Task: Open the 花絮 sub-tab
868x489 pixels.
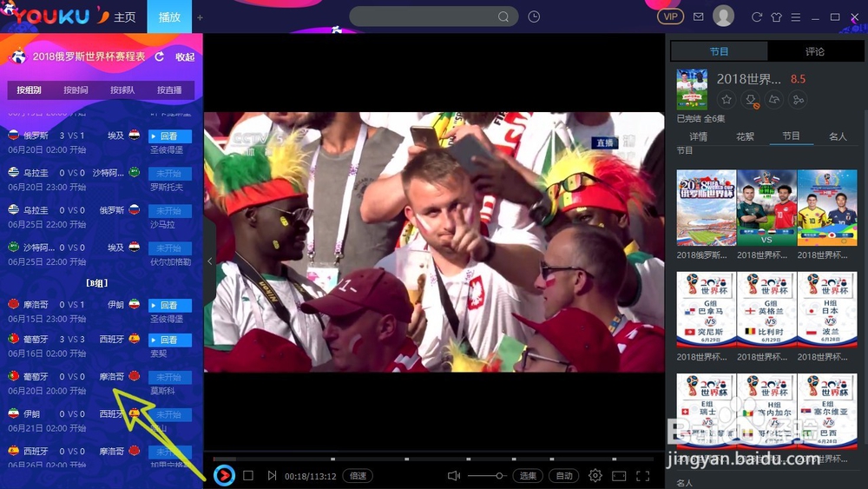Action: coord(745,136)
